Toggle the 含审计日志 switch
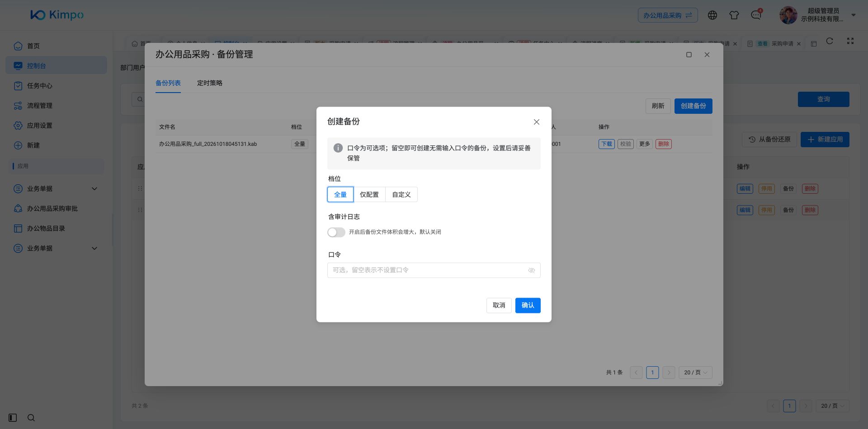 tap(336, 232)
